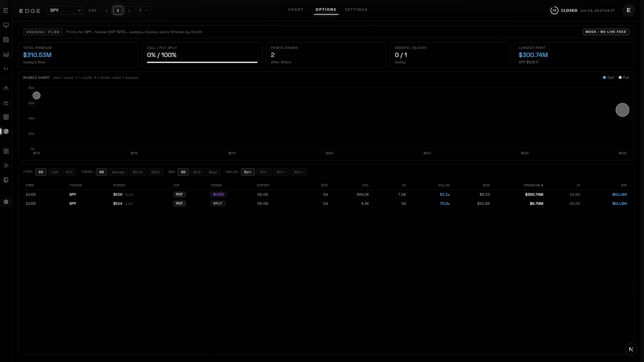644x362 pixels.
Task: Filter trades by Block
Action: coord(138,172)
